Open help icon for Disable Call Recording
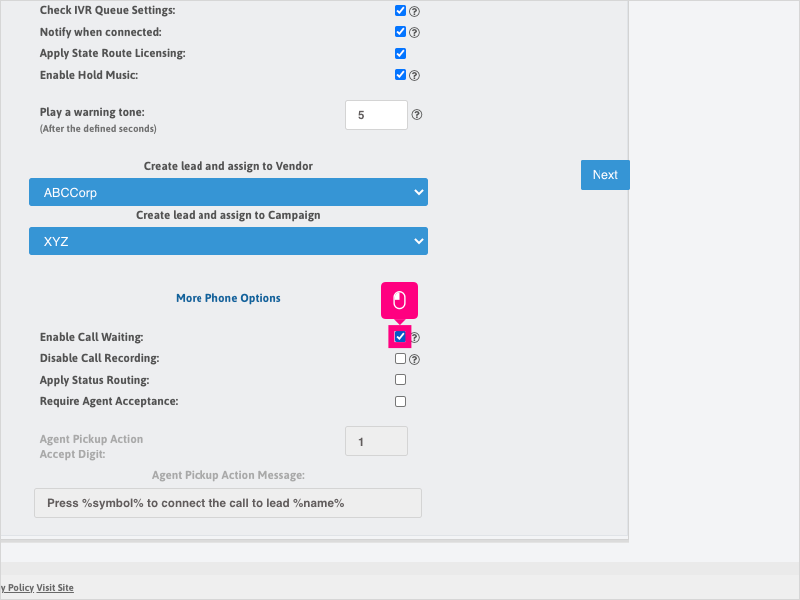 tap(414, 360)
